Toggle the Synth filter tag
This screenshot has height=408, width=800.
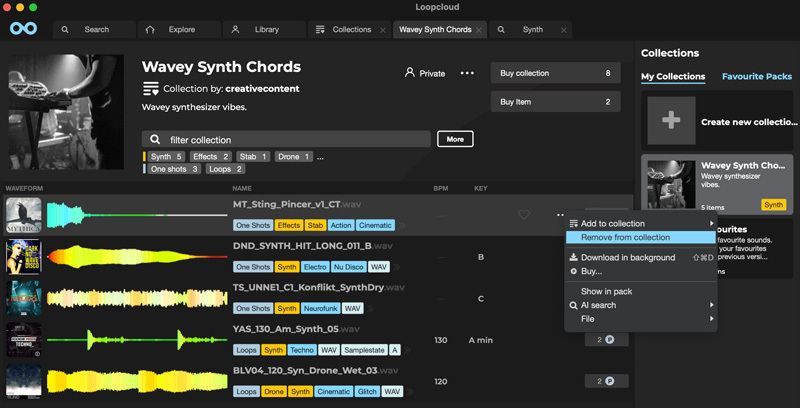pos(166,157)
